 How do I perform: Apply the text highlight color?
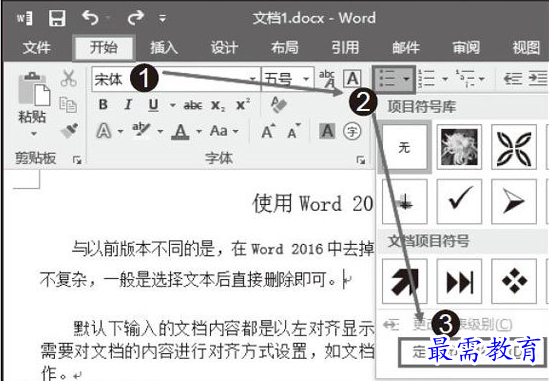(x=141, y=131)
